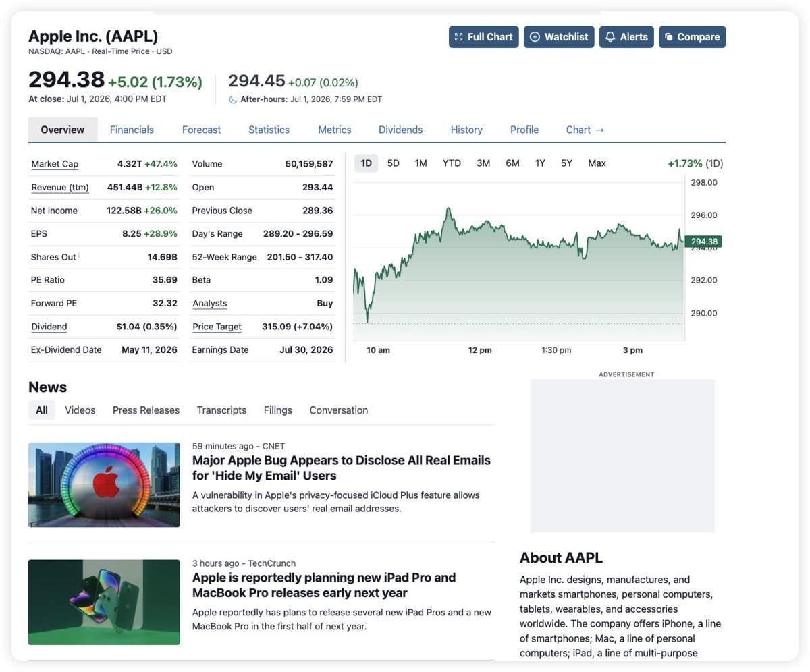The width and height of the screenshot is (810, 672).
Task: Open the Chart arrow tab
Action: 585,130
